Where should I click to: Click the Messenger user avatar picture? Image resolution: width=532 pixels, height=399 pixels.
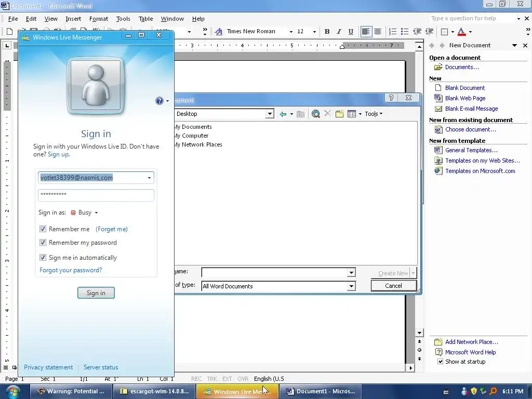pyautogui.click(x=96, y=86)
